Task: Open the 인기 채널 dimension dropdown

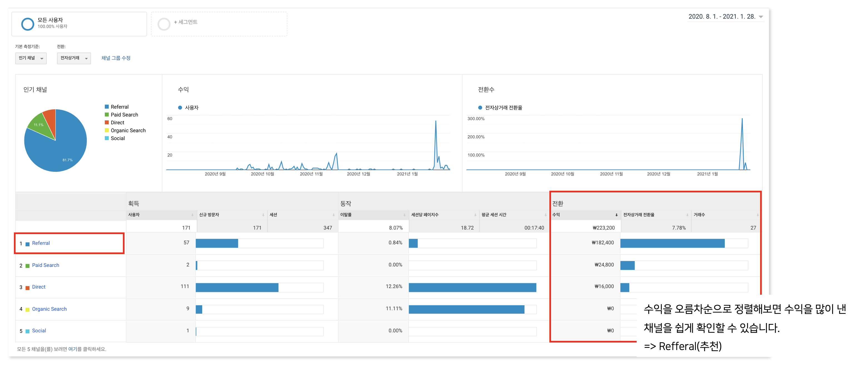Action: pyautogui.click(x=31, y=58)
